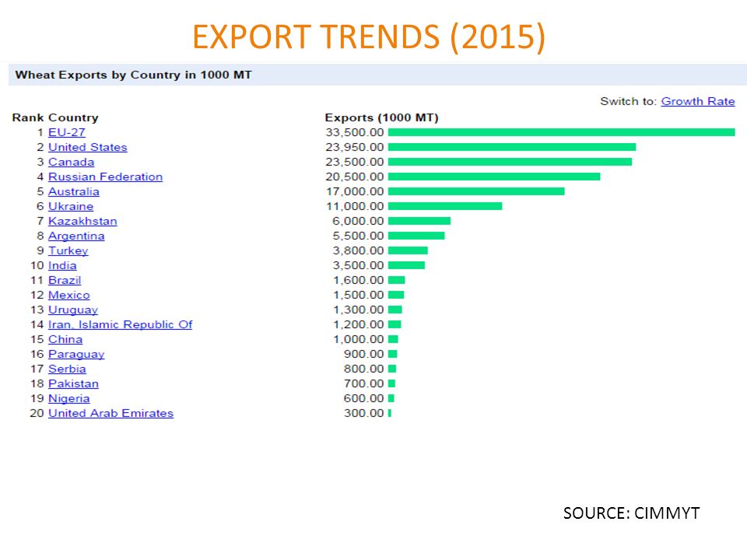
Task: Open the United States link
Action: [x=88, y=147]
